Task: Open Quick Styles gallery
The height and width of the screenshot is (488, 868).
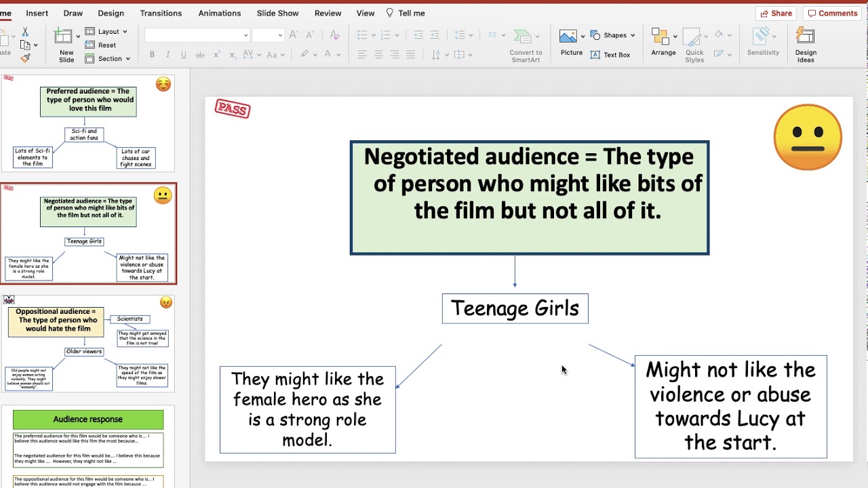Action: (694, 46)
